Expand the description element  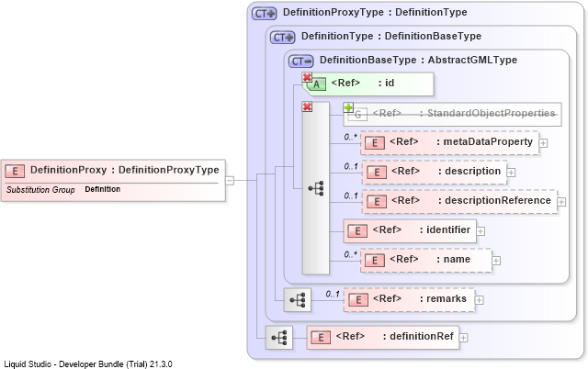point(511,173)
